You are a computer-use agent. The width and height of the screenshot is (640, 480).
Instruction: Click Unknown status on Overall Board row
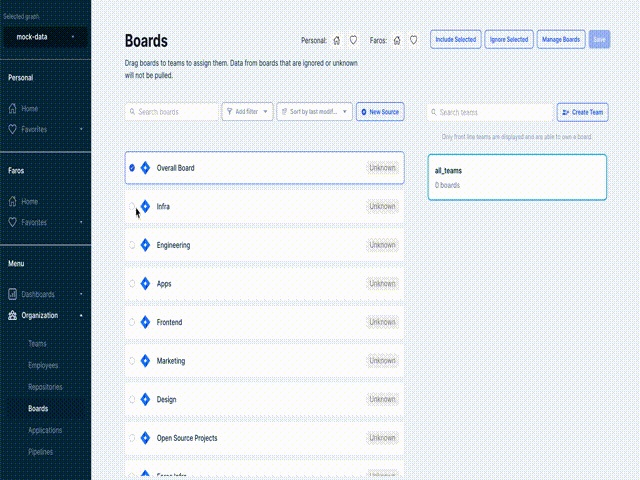coord(382,168)
